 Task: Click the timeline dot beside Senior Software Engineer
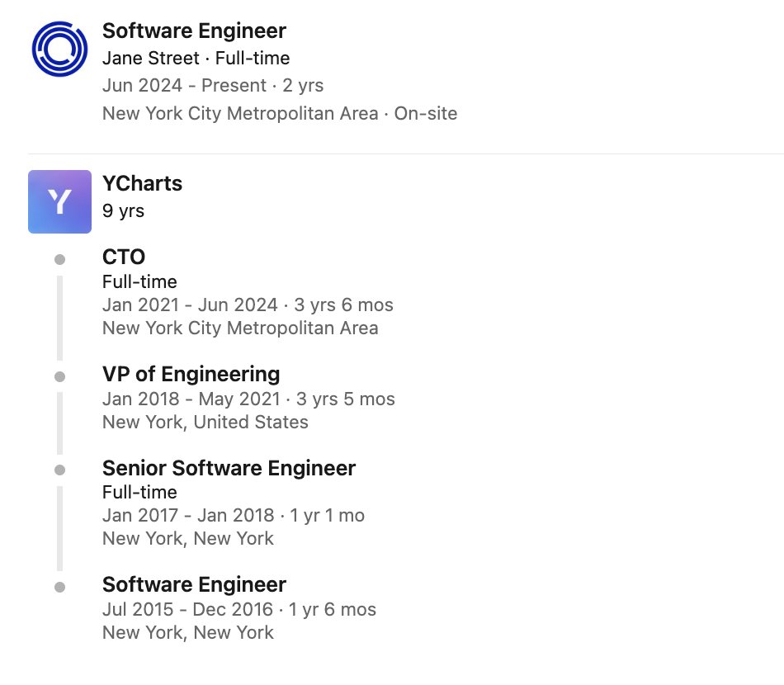pos(59,470)
